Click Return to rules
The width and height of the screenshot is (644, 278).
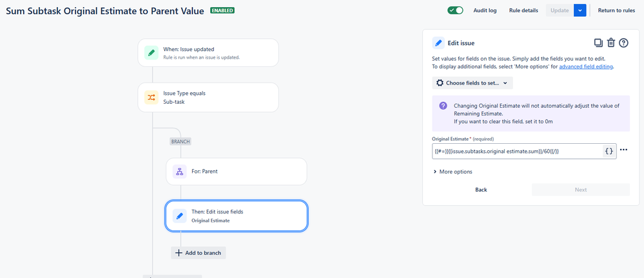tap(616, 10)
